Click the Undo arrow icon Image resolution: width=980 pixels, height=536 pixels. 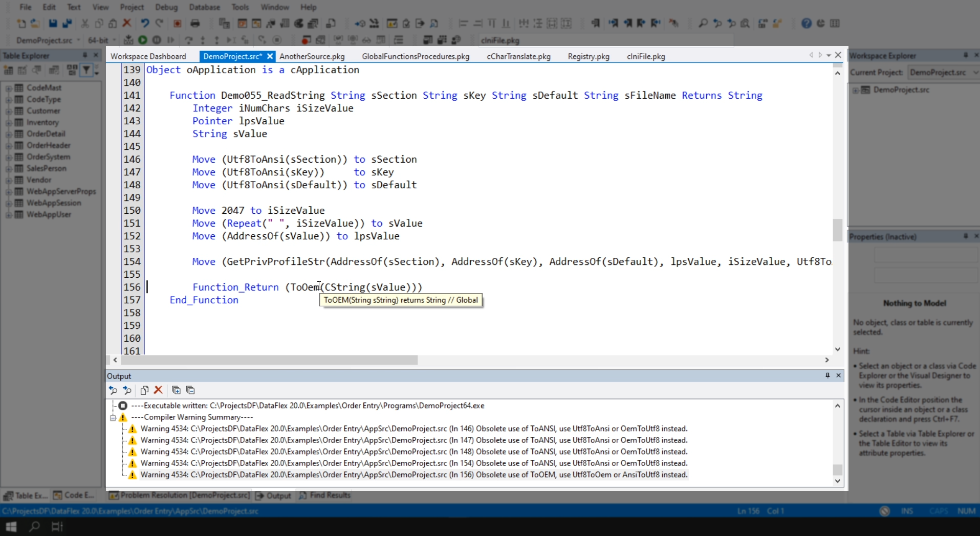pos(145,24)
